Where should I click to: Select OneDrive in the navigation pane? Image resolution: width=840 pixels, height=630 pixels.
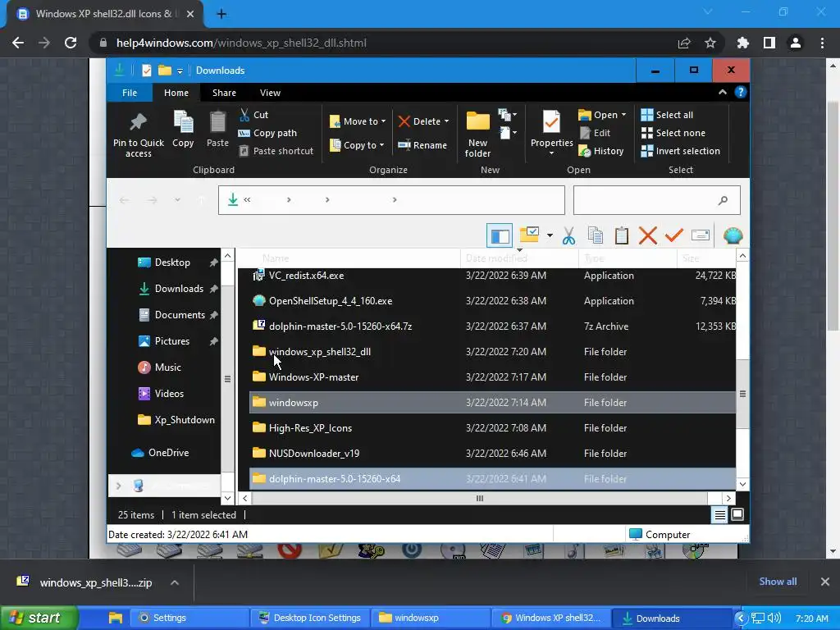click(168, 453)
